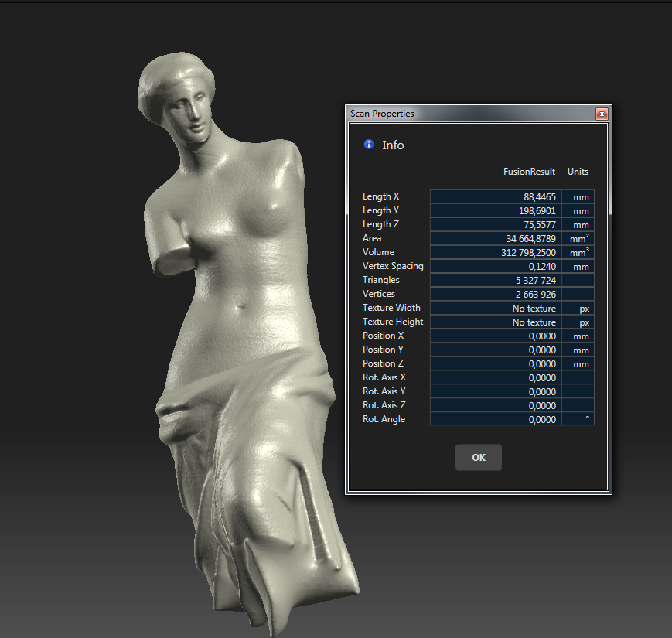Click the Rot. Axis X value cell
The image size is (672, 638).
496,378
